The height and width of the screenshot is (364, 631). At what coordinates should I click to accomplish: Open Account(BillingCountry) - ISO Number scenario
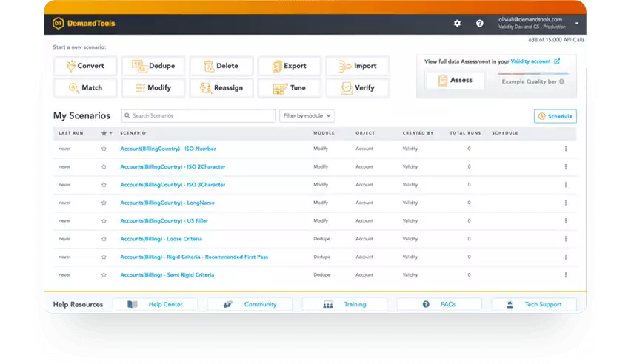click(x=168, y=149)
